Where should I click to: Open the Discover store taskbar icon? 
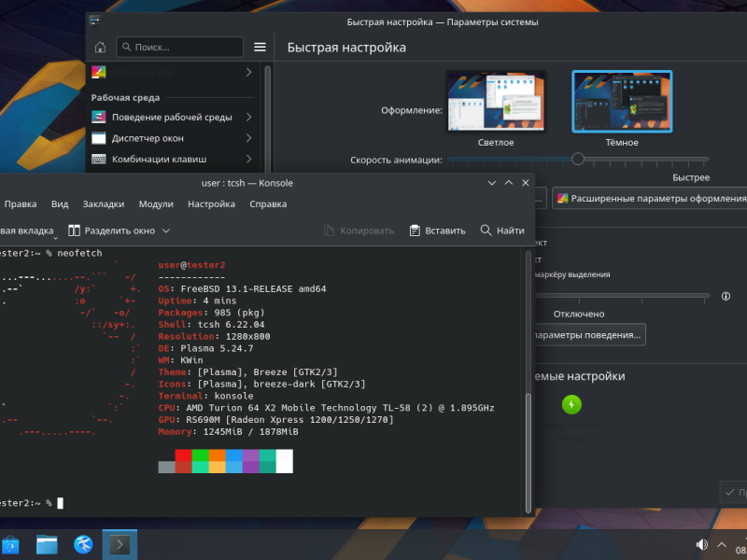pos(10,544)
